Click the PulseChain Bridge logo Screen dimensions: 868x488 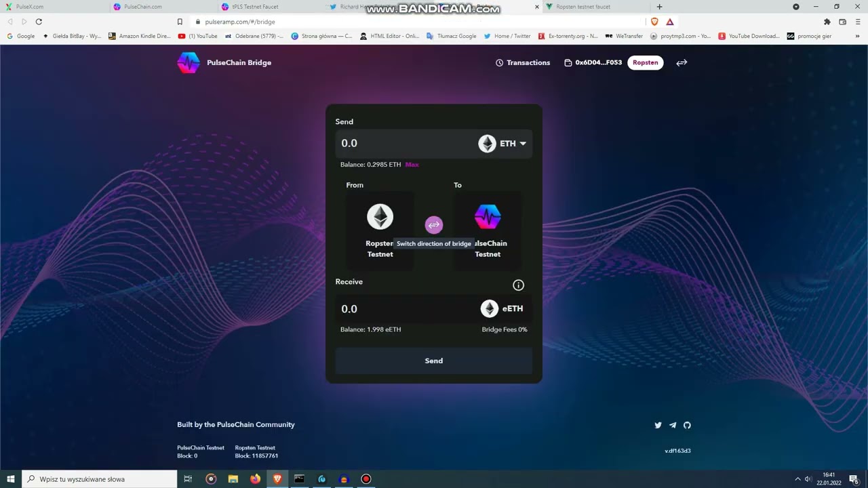[x=189, y=62]
